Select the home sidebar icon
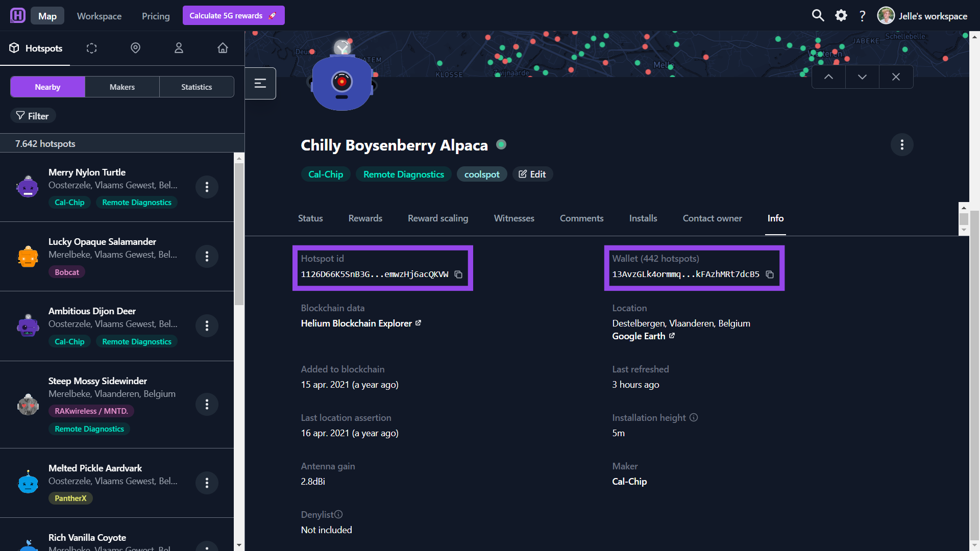This screenshot has height=551, width=980. click(223, 48)
